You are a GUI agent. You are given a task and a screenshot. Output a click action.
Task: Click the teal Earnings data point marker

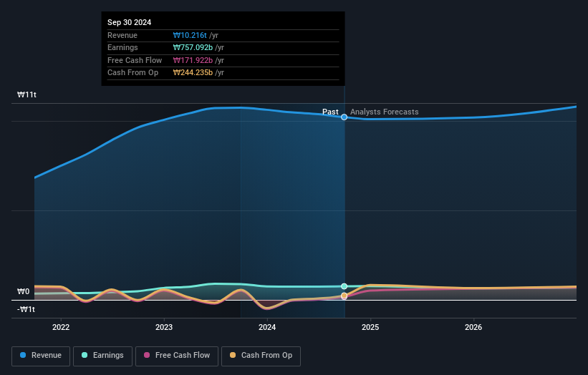[x=344, y=286]
